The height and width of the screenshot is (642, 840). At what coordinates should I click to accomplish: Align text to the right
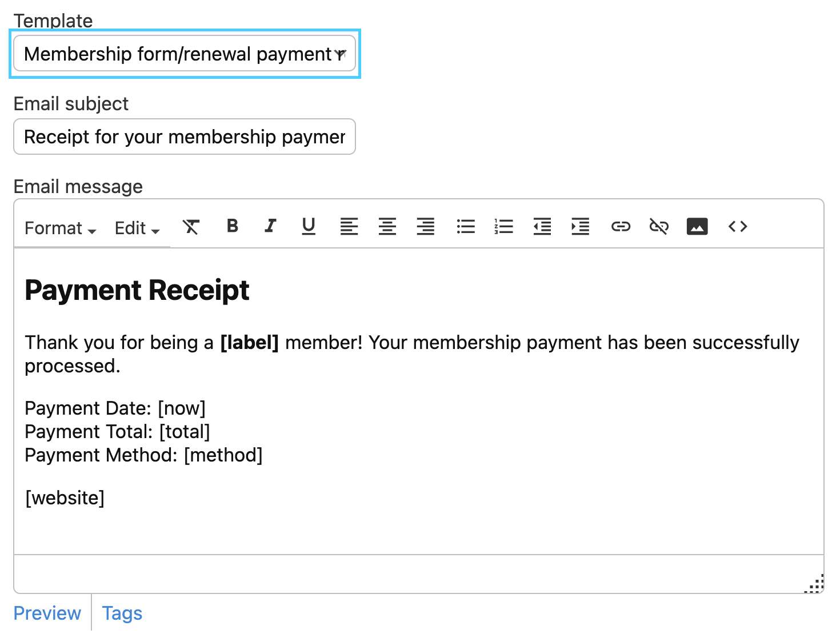click(426, 227)
